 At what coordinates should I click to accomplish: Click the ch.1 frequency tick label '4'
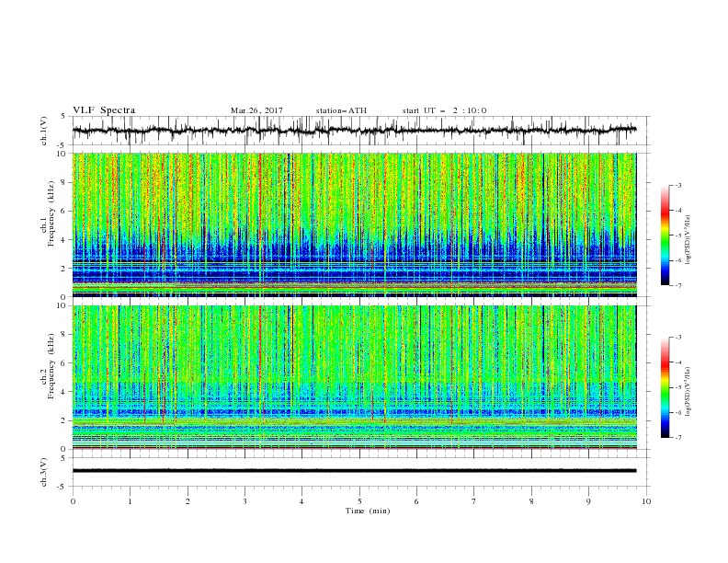[x=64, y=240]
